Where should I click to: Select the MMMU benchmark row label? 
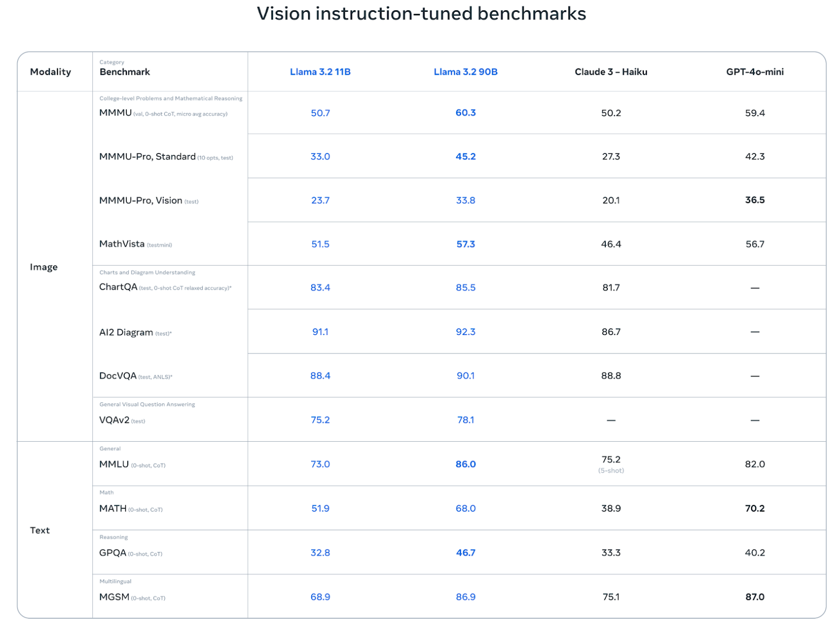[116, 113]
